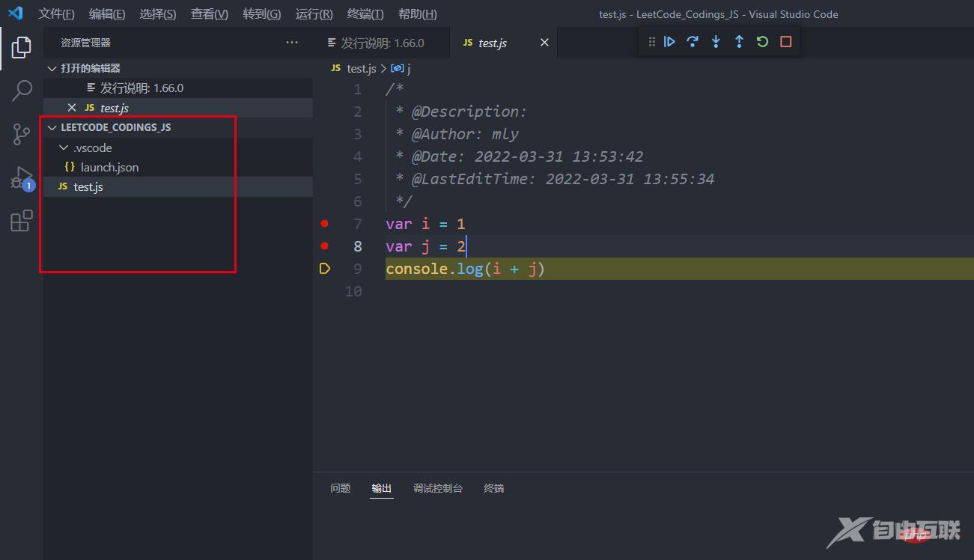Click the @Description comment line

point(461,112)
